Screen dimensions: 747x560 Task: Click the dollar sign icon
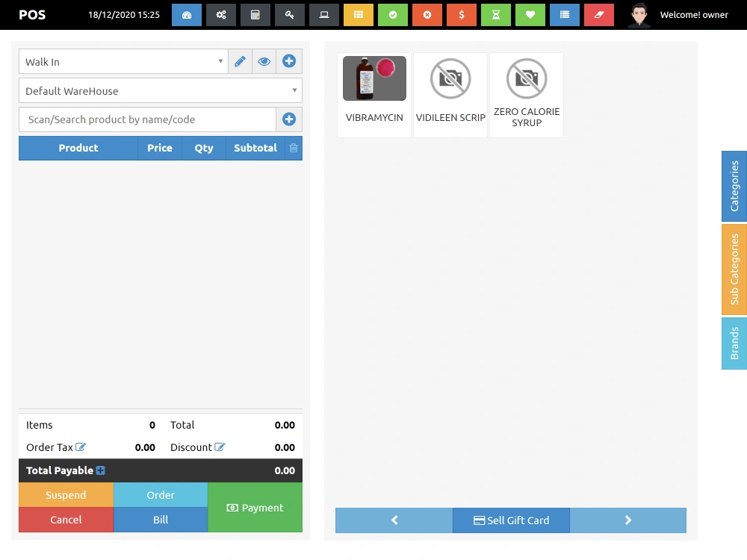tap(462, 15)
